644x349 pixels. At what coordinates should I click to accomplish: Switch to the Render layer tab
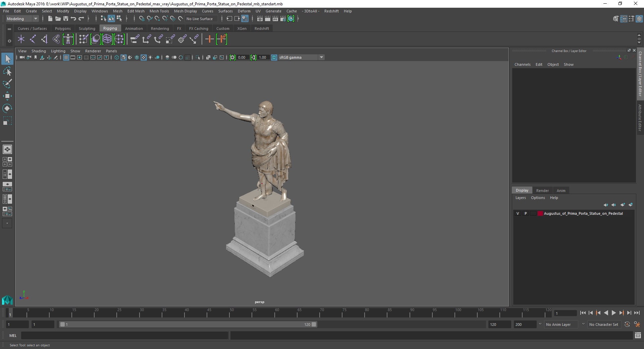[x=542, y=190]
